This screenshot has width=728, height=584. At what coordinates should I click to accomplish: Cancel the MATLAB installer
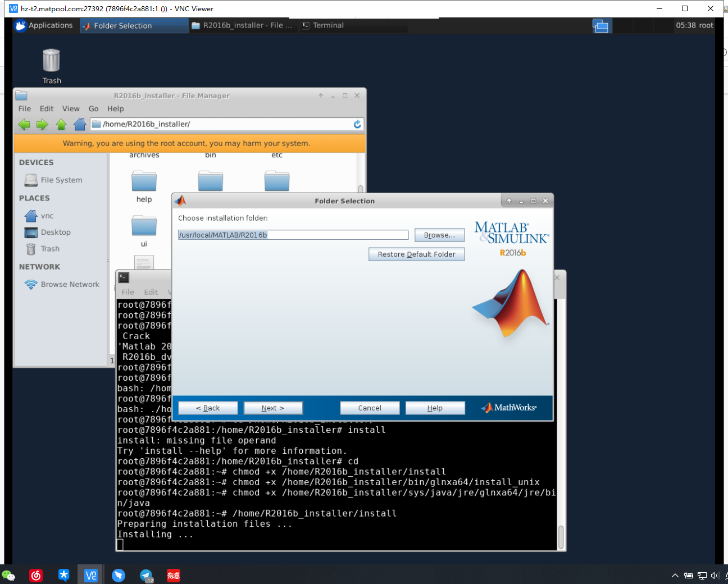[x=370, y=408]
